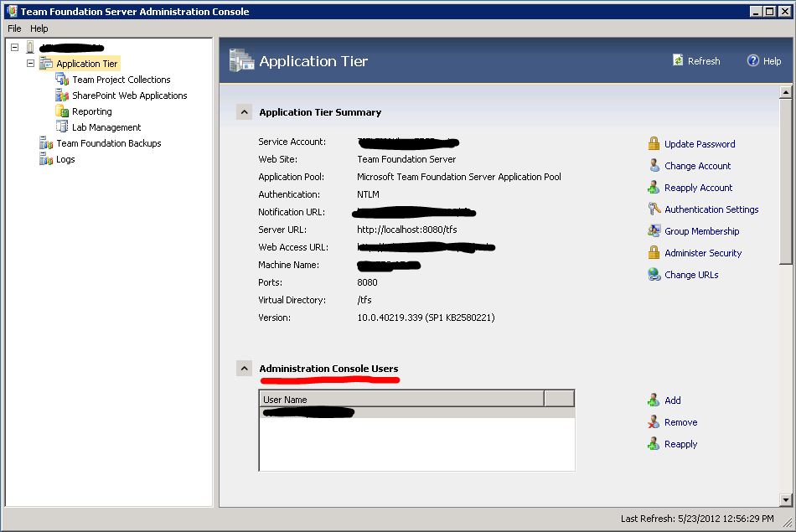This screenshot has height=532, width=796.
Task: Click the Web Site value Team Foundation Server
Action: coord(406,159)
